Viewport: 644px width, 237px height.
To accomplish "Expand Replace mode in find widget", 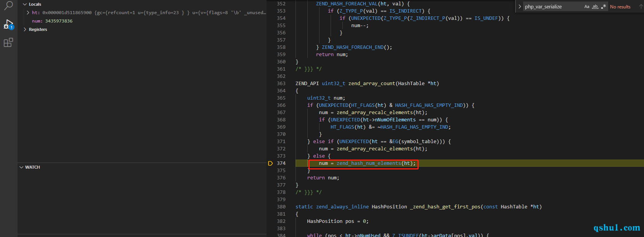I will point(519,6).
